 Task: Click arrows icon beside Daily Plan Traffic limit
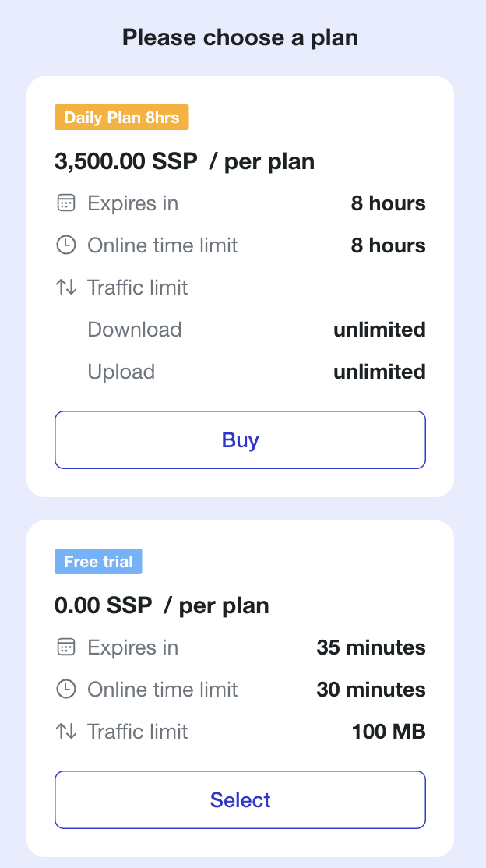pos(66,288)
